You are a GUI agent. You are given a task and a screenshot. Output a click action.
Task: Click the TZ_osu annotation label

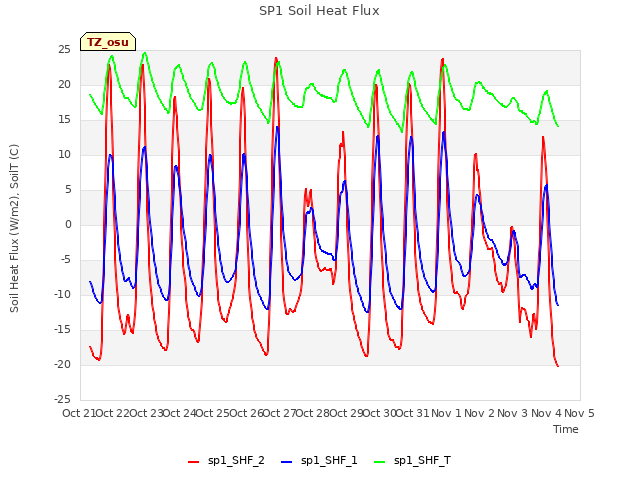(x=108, y=42)
